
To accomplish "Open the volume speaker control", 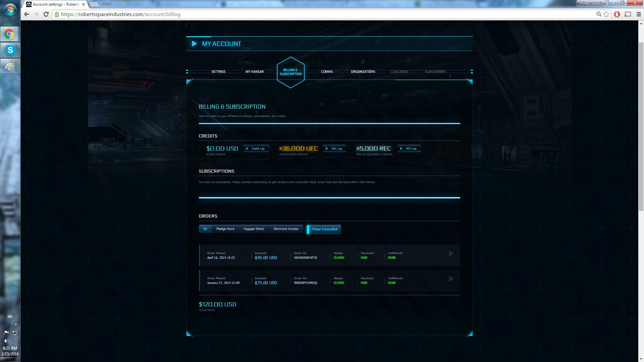I will [x=6, y=341].
